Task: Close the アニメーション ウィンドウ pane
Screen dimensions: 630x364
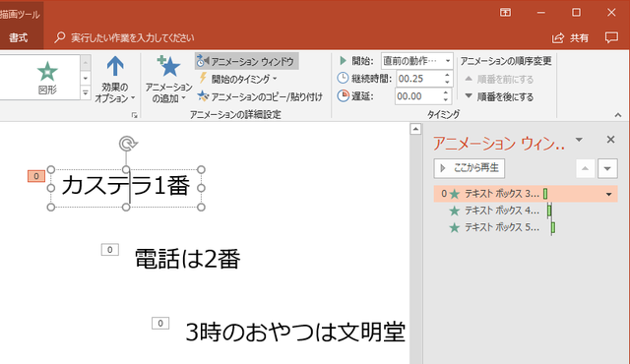Action: point(610,140)
